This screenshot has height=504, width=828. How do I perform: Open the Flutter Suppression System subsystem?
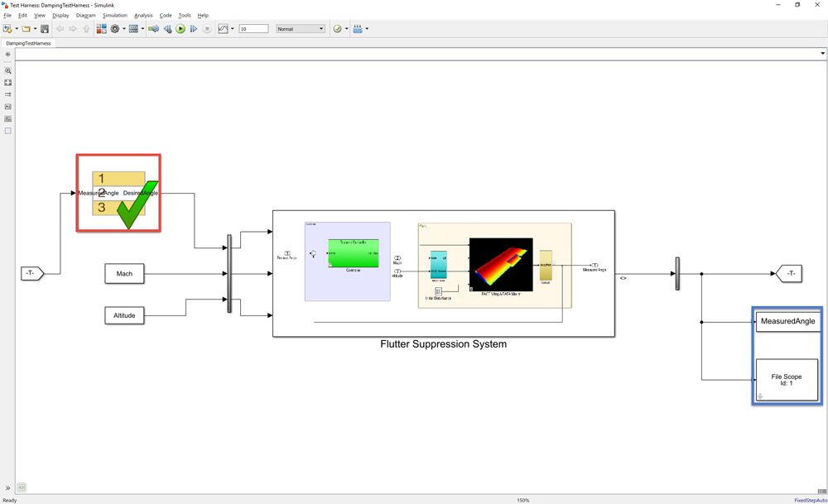click(444, 273)
